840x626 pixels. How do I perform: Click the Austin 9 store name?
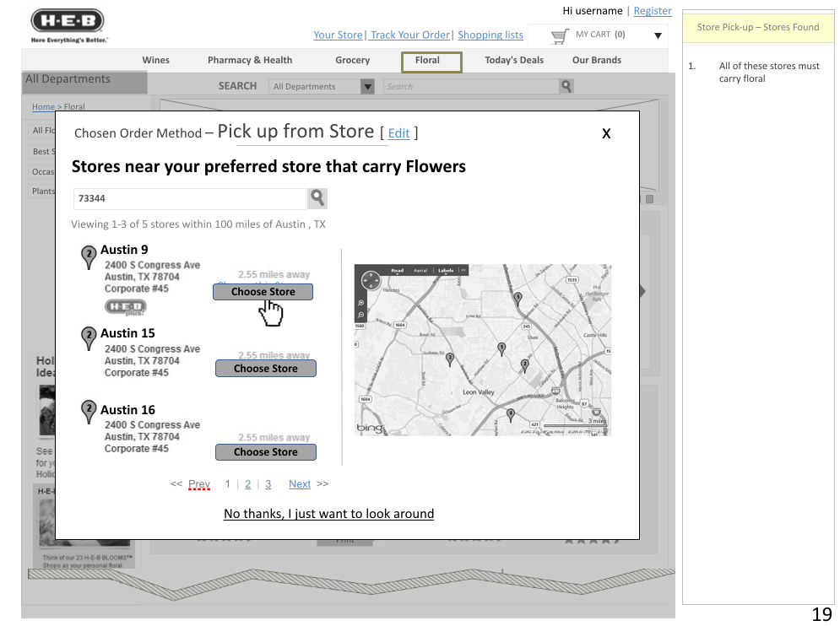(x=124, y=250)
